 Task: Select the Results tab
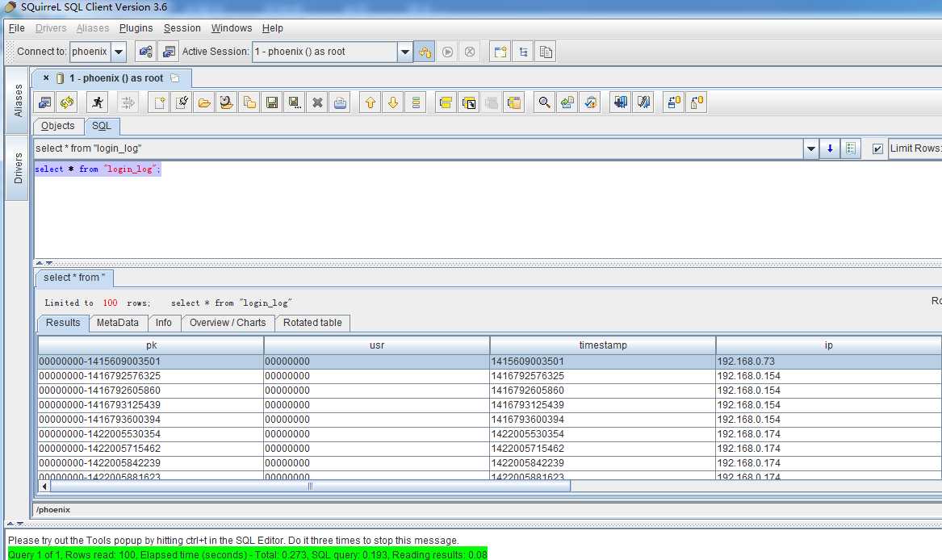63,323
